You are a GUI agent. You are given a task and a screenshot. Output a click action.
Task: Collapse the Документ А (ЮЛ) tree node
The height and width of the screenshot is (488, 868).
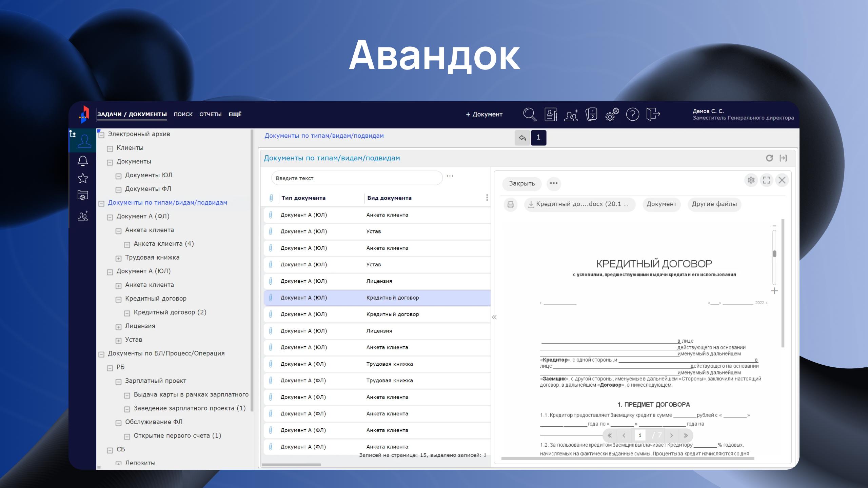pyautogui.click(x=110, y=272)
